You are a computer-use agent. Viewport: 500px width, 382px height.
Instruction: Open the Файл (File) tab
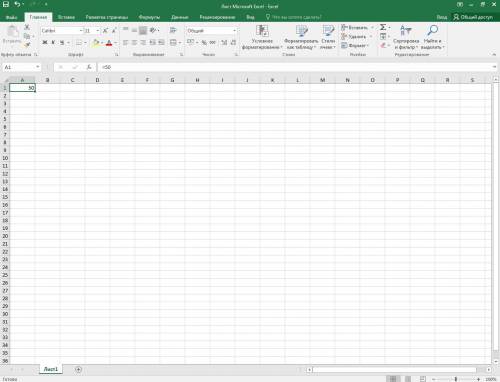coord(12,17)
